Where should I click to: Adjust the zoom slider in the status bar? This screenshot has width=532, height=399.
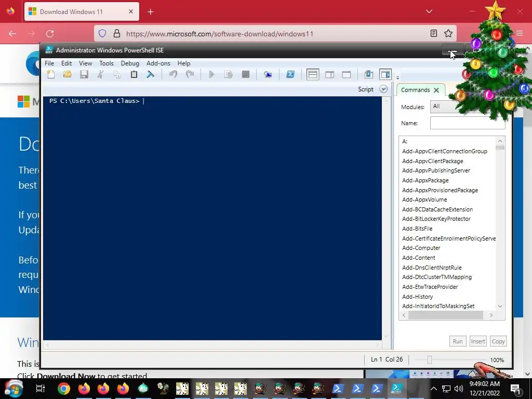[x=430, y=360]
